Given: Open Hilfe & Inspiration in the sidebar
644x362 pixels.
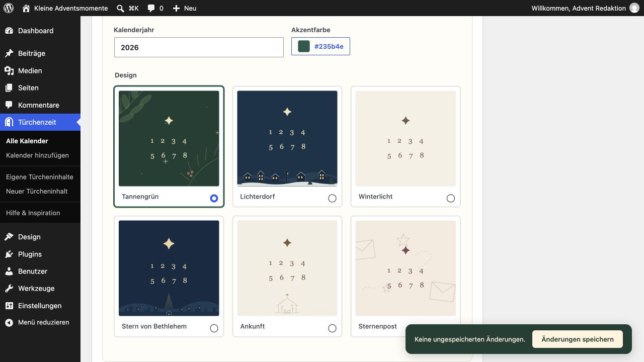Looking at the screenshot, I should [x=33, y=213].
